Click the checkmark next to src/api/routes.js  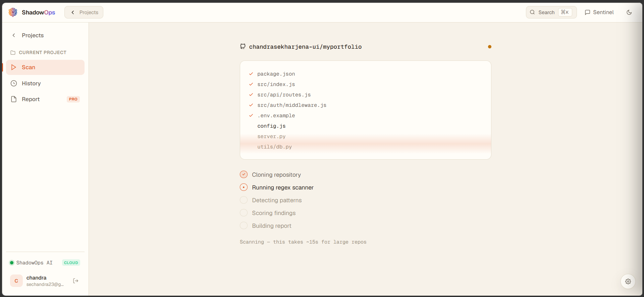pyautogui.click(x=251, y=95)
